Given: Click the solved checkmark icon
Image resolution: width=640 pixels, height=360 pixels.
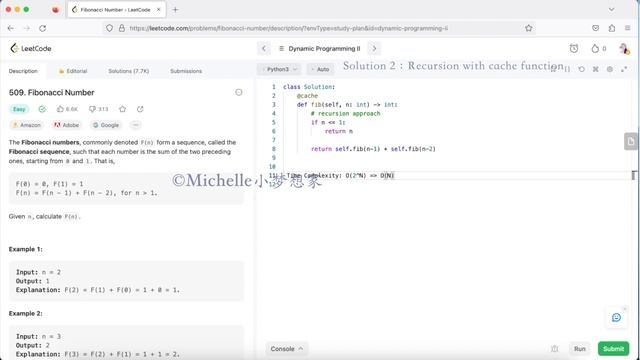Looking at the screenshot, I should (x=42, y=109).
